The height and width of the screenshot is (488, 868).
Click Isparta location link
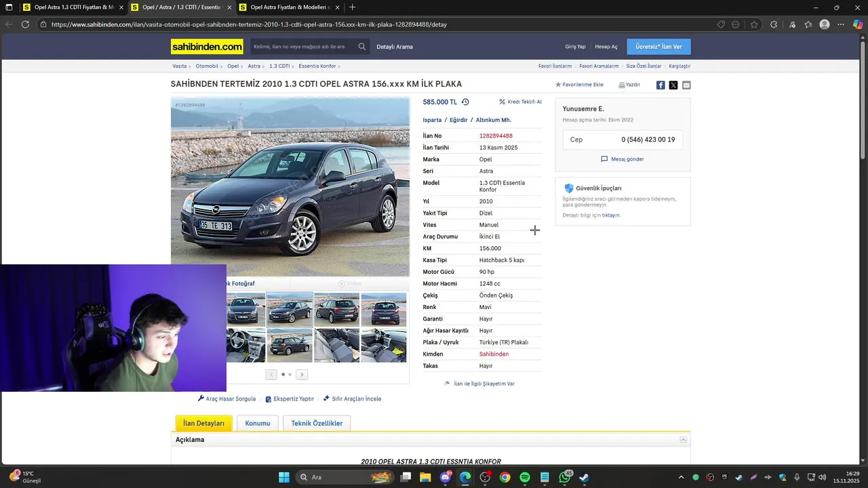pyautogui.click(x=432, y=120)
